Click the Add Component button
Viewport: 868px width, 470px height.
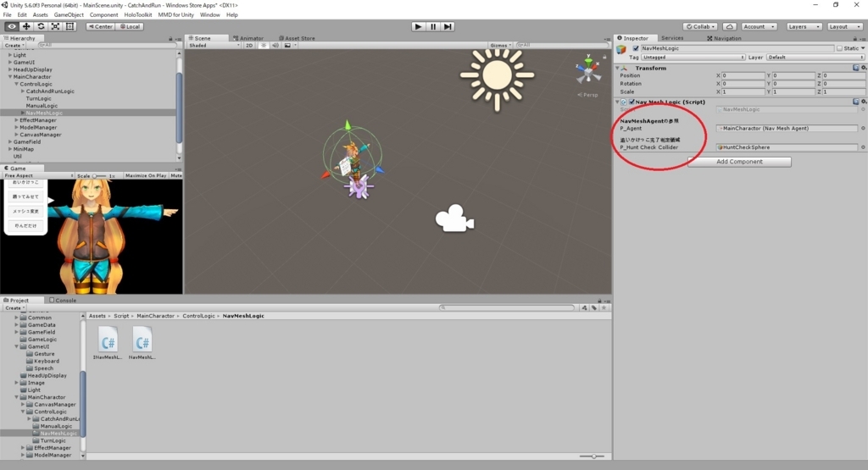coord(739,162)
